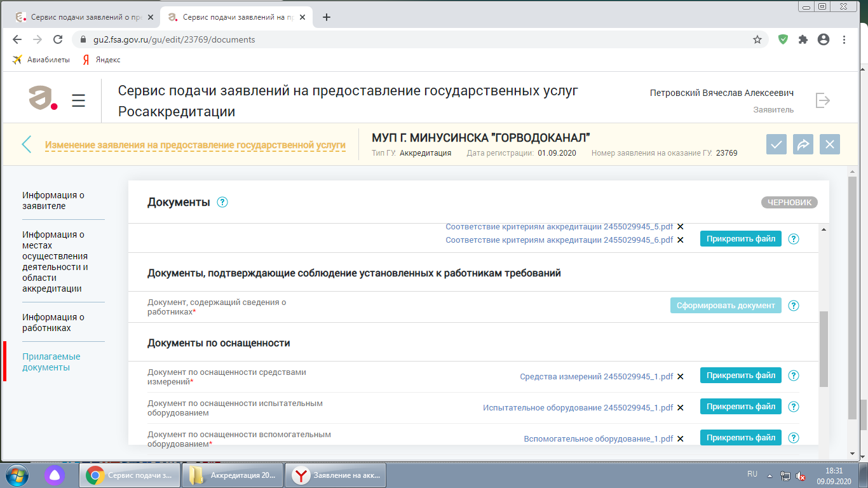Click the forward share arrow button

click(803, 144)
